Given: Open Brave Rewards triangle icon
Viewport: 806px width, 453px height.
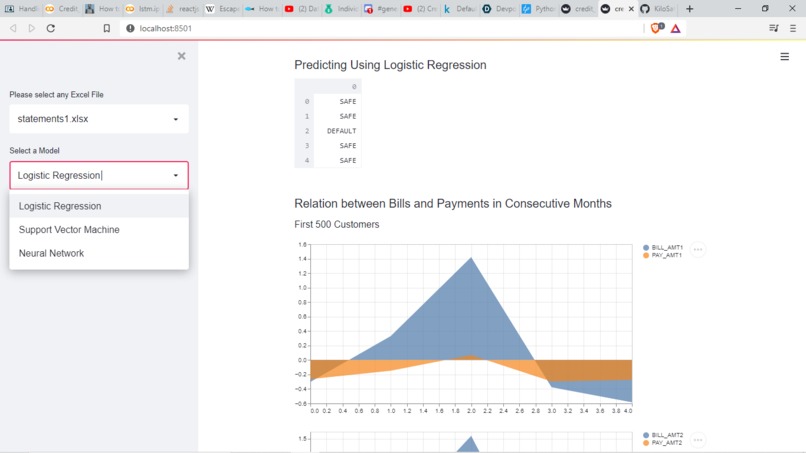Looking at the screenshot, I should point(675,29).
